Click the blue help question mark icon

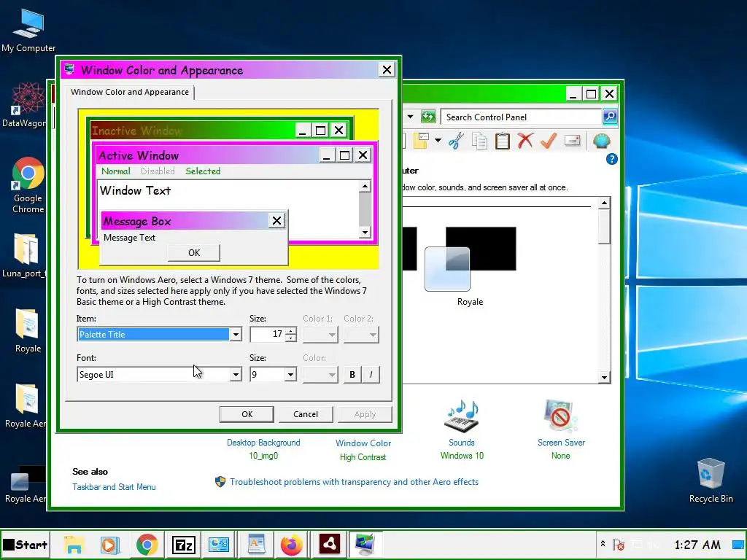tap(612, 159)
